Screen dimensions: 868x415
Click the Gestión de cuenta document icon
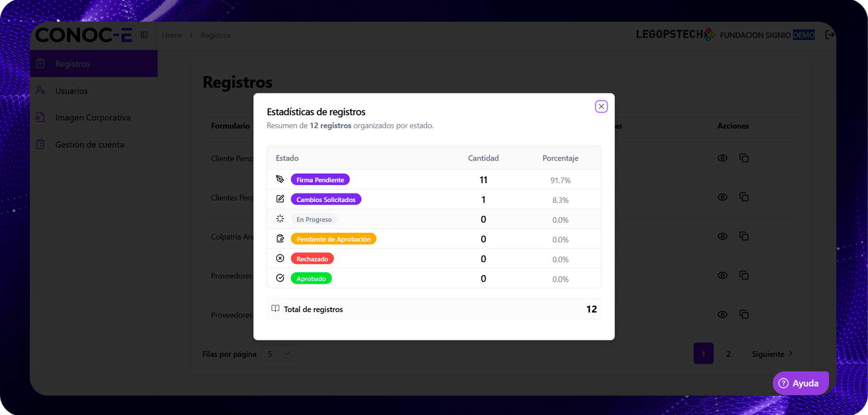(41, 144)
